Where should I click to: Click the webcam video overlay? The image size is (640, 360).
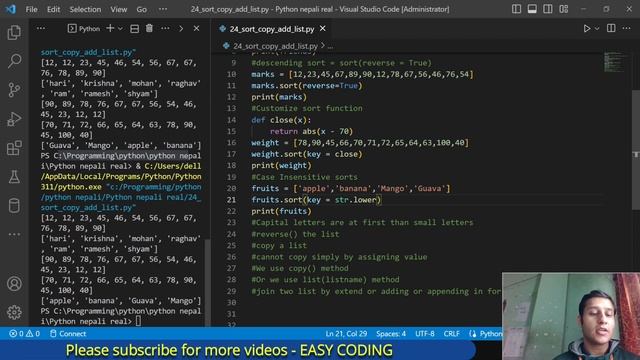point(571,316)
